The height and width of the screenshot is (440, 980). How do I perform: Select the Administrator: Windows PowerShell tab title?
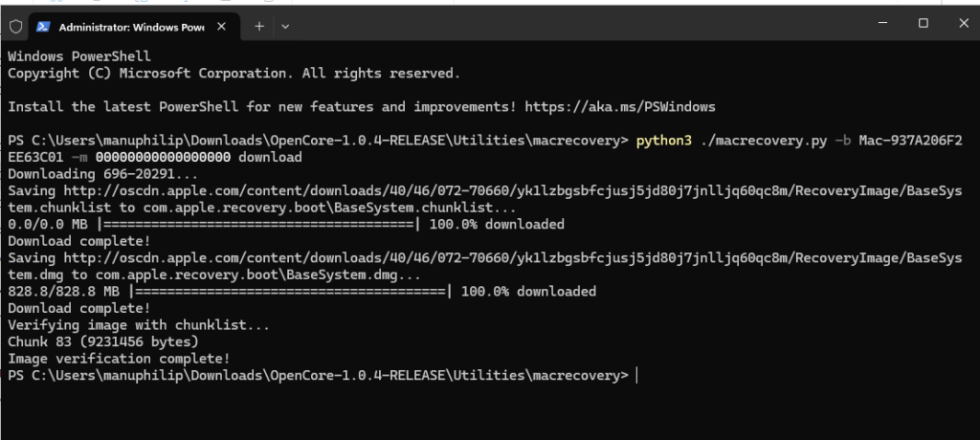coord(131,27)
